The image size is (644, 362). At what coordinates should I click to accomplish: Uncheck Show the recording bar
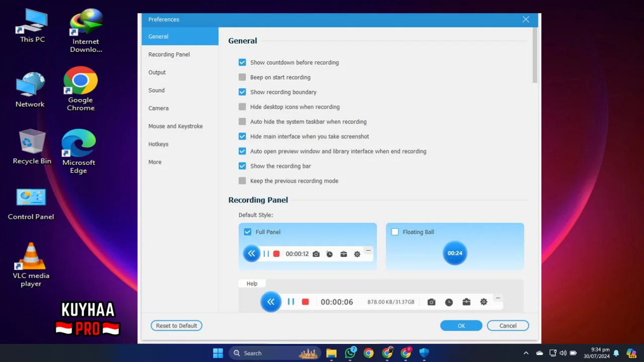[243, 166]
